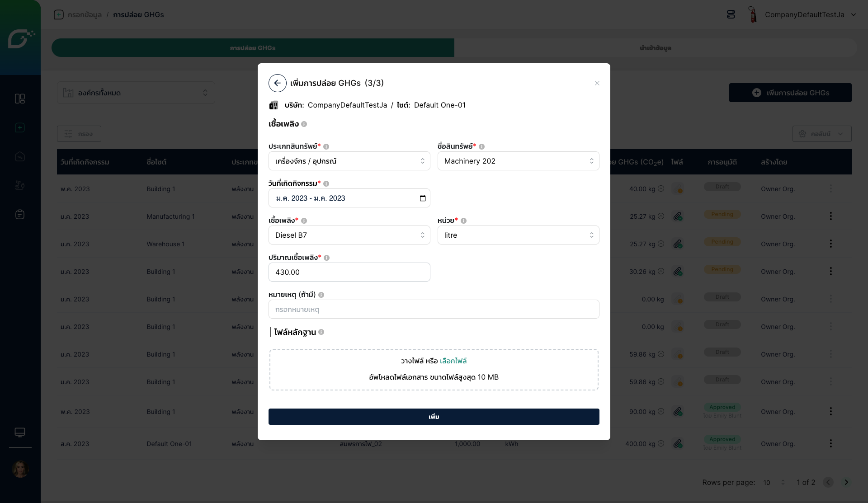Click the หมายเหตุ remarks input field

pos(434,310)
